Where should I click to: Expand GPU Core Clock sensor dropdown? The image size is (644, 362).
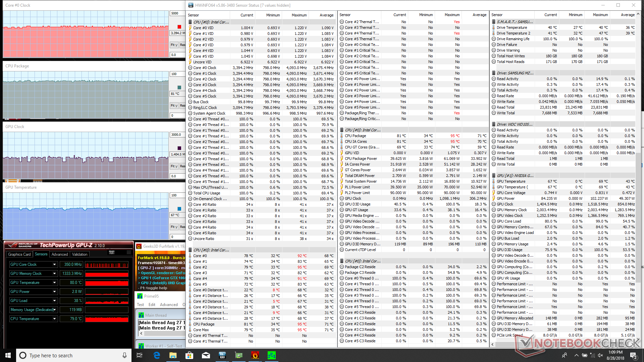[x=54, y=264]
